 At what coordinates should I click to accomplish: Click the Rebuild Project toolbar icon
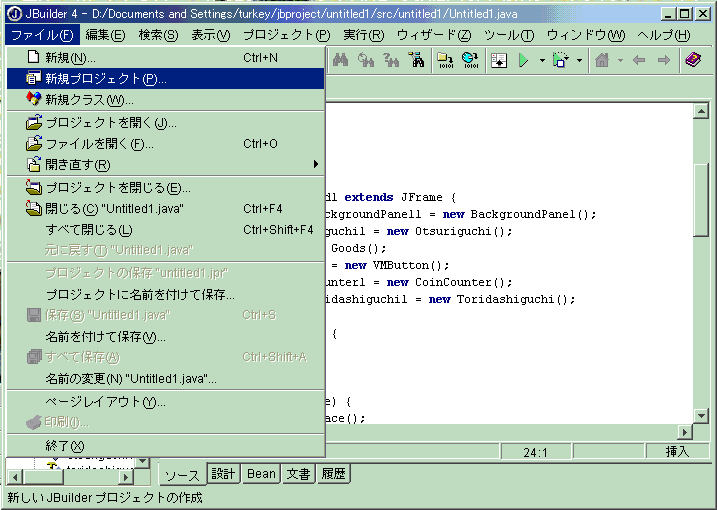point(469,60)
